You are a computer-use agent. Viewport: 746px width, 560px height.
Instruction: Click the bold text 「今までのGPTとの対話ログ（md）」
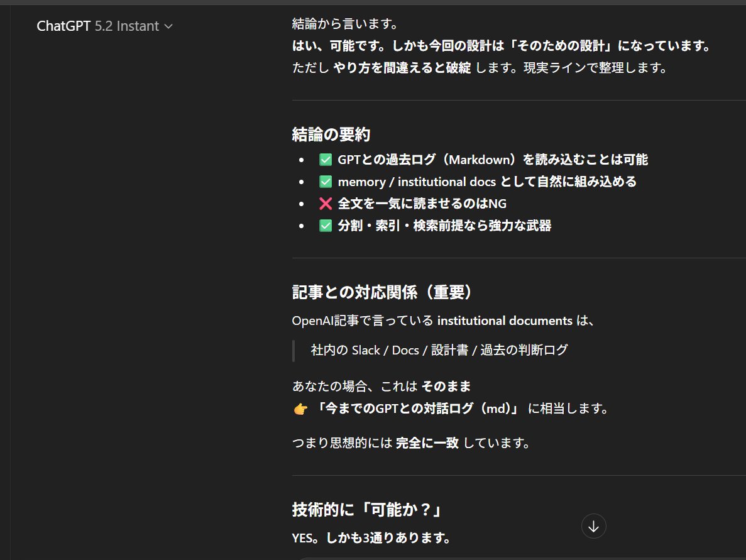(419, 409)
